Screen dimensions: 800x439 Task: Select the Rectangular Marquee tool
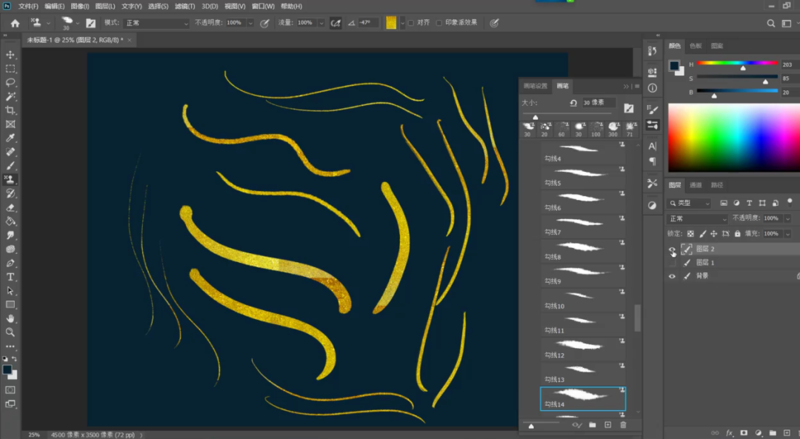coord(10,69)
